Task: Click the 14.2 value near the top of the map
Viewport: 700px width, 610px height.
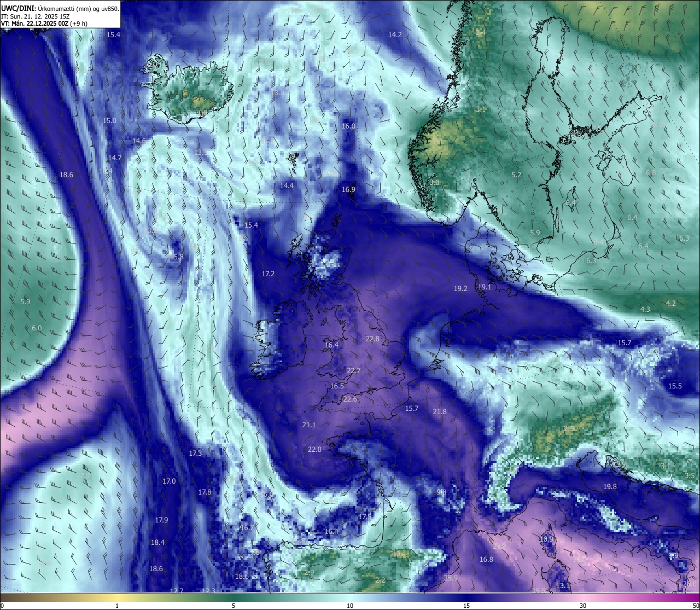Action: tap(395, 34)
